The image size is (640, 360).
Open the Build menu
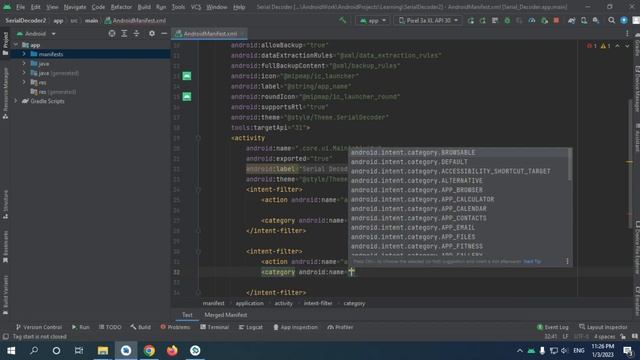click(144, 7)
